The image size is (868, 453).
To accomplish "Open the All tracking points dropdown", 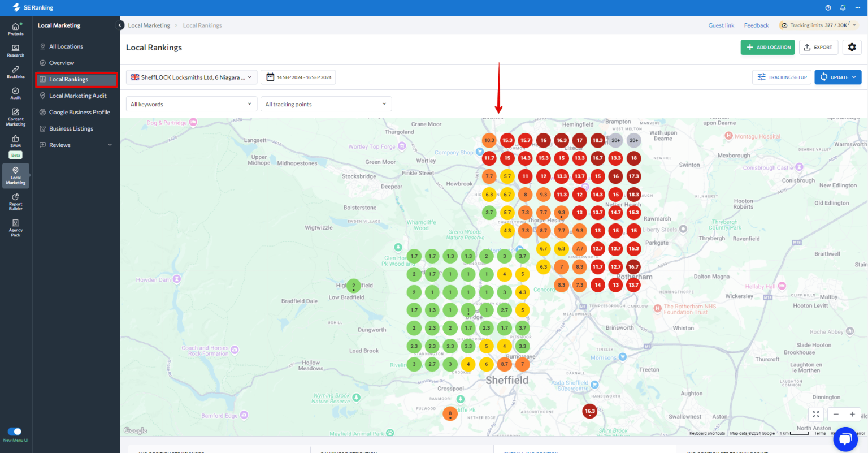I will pos(325,103).
